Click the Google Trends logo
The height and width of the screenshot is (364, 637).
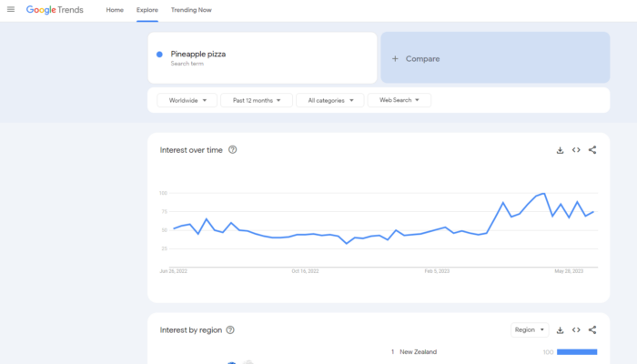[x=55, y=10]
